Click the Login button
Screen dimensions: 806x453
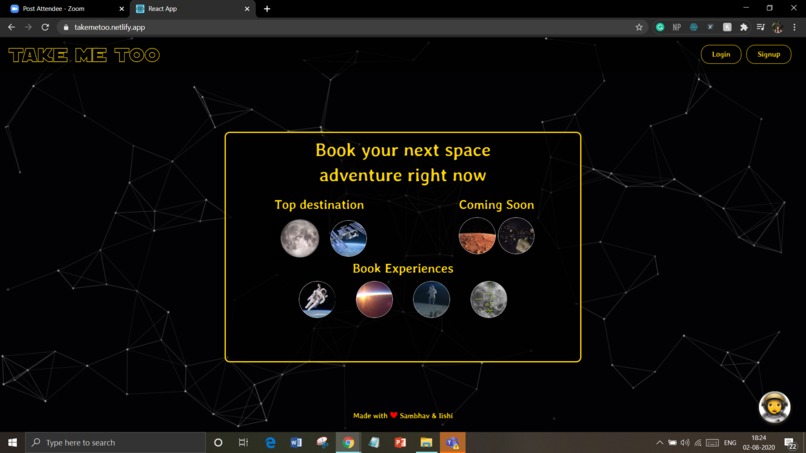click(721, 55)
